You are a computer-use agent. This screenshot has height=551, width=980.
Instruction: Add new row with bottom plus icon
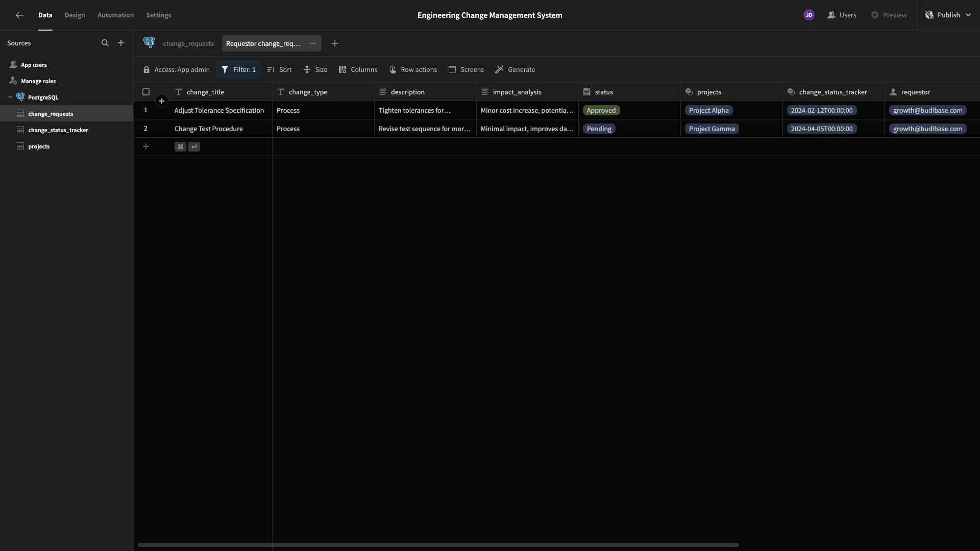[146, 147]
